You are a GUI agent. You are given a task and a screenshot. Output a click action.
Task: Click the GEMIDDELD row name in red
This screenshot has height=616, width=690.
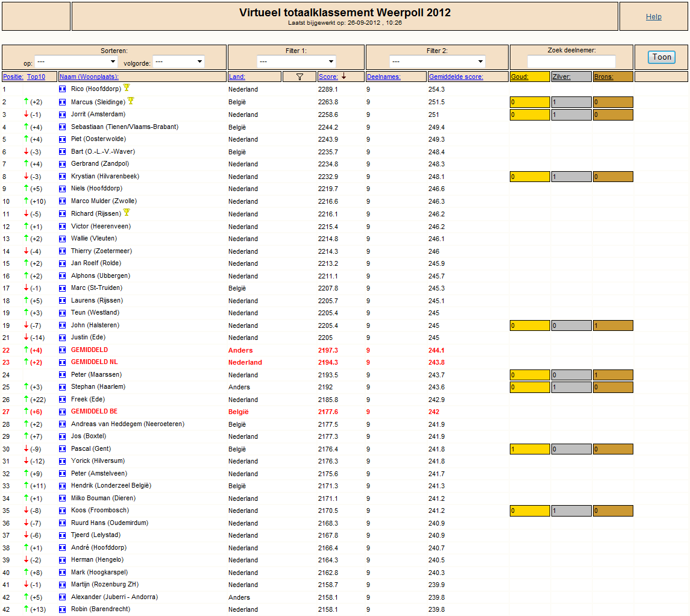click(89, 350)
